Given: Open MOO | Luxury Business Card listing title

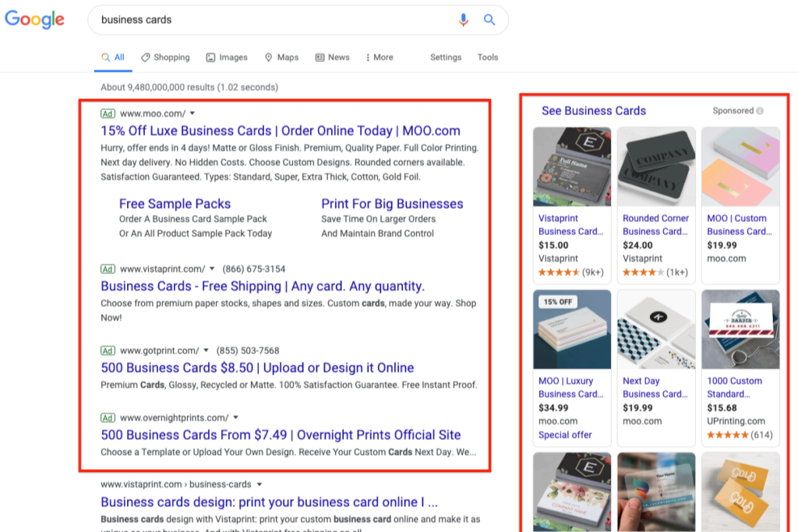Looking at the screenshot, I should point(571,388).
